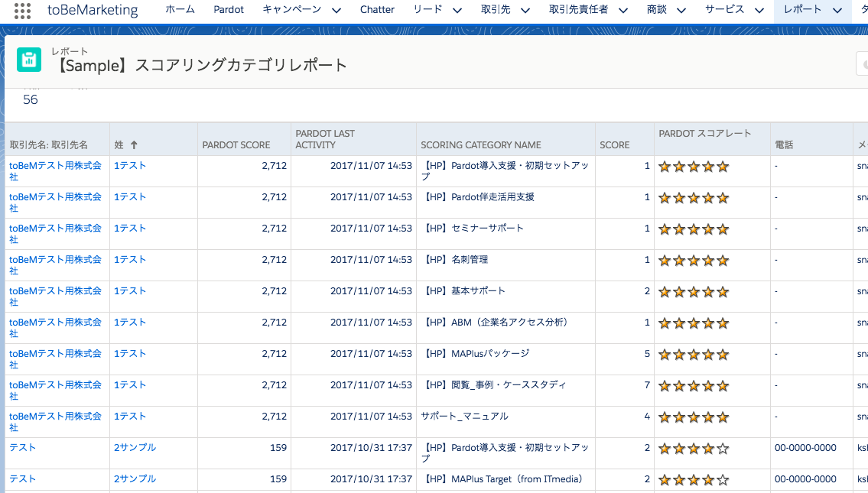Click the PARDOT SCORE column header

236,145
